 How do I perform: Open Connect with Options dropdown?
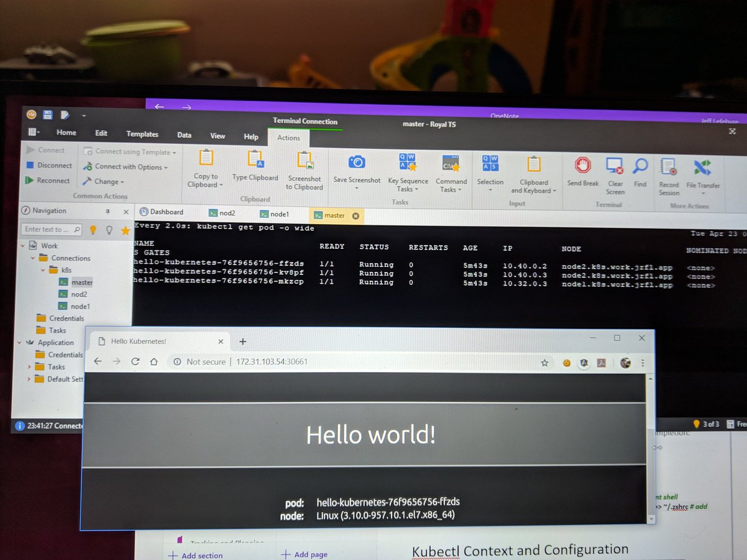[x=125, y=167]
